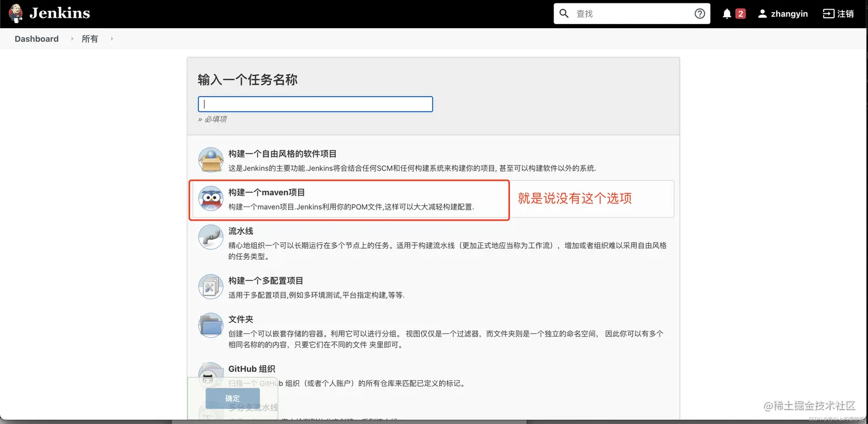The image size is (868, 424).
Task: Select the 构建一个maven项目 item type
Action: tap(267, 192)
